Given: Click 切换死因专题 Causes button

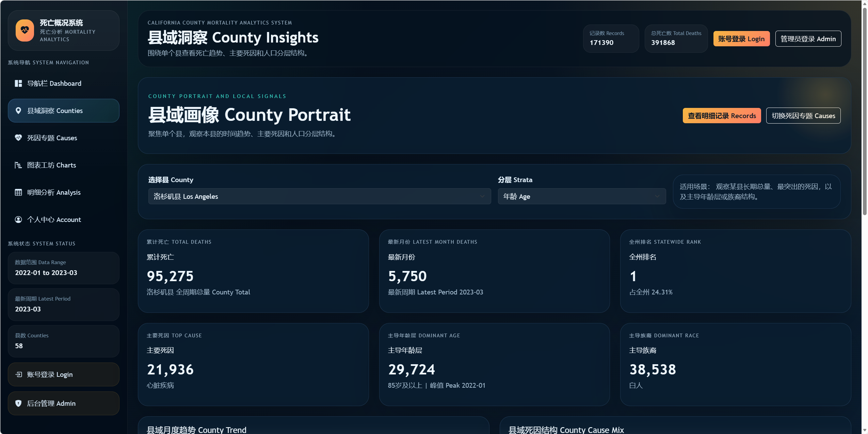Looking at the screenshot, I should pos(803,116).
